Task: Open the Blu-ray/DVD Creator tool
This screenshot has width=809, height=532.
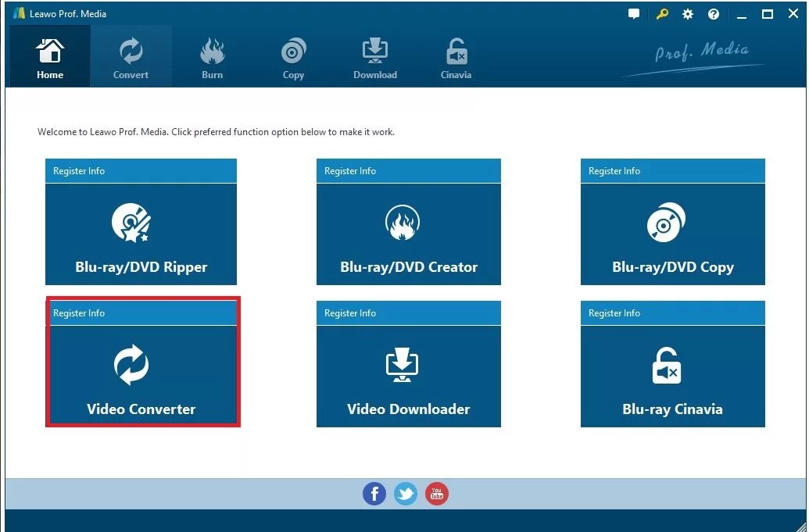Action: point(407,233)
